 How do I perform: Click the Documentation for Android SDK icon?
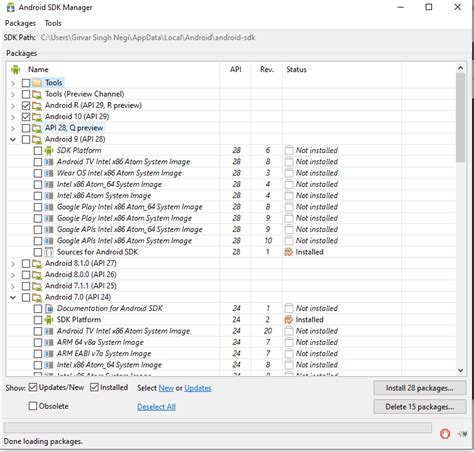pyautogui.click(x=49, y=308)
